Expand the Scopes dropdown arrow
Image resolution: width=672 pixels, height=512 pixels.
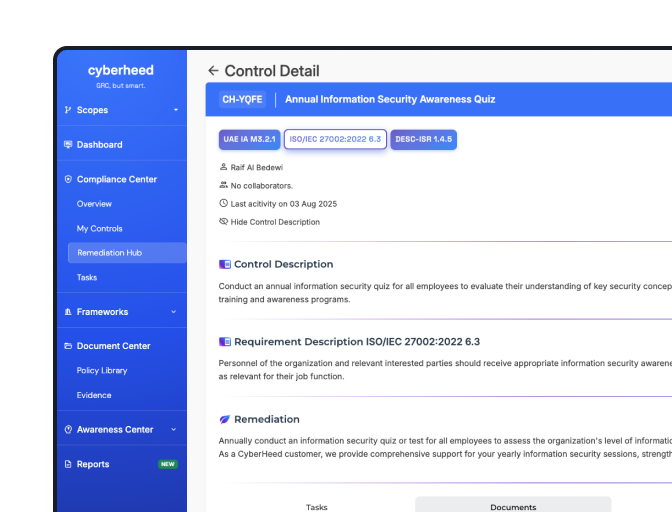176,110
